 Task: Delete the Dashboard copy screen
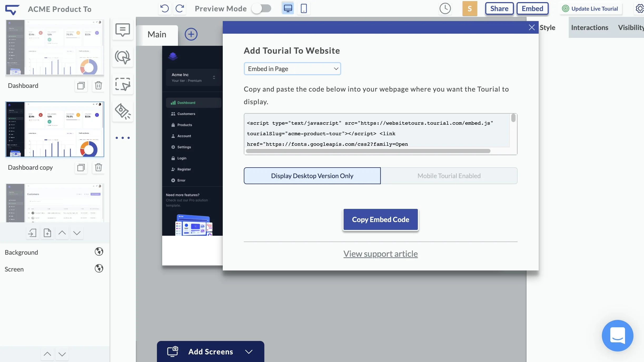(x=98, y=167)
